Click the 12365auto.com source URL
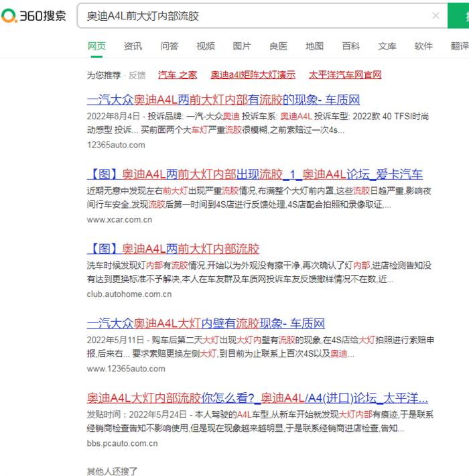469x476 pixels. 116,145
